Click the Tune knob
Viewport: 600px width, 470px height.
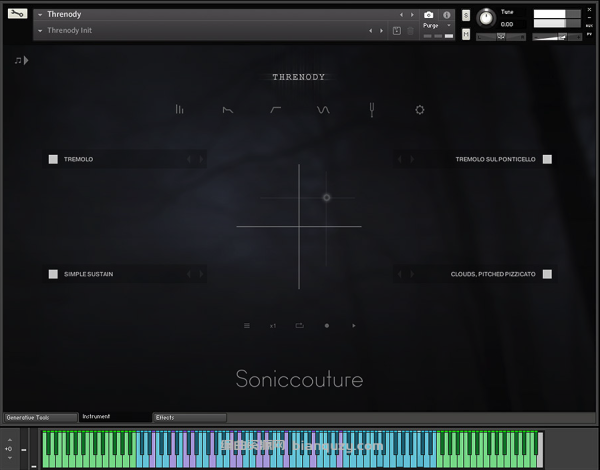click(x=486, y=18)
